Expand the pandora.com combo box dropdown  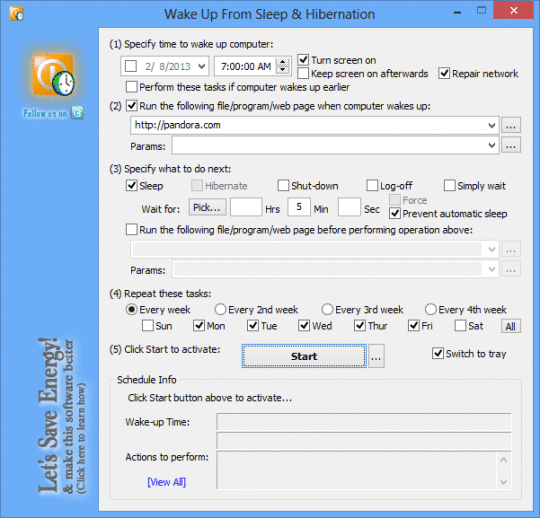click(x=492, y=125)
